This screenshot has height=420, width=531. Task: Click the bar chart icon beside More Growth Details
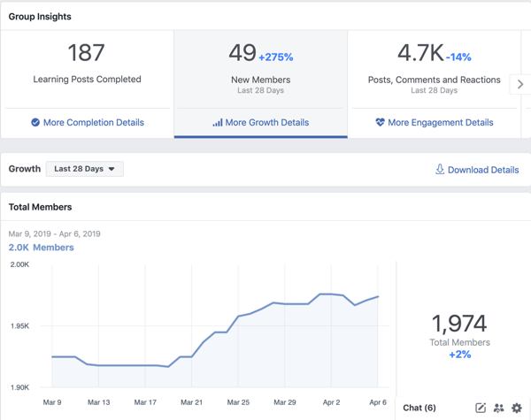[x=218, y=123]
